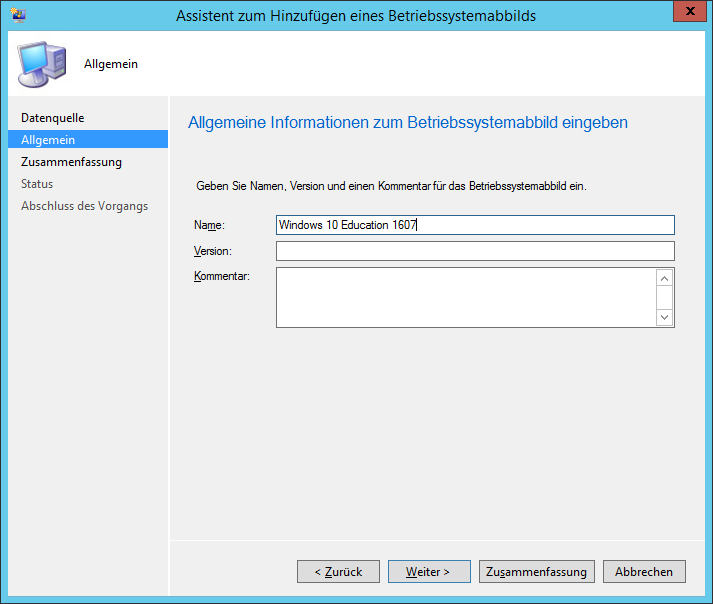Click the computer icon in the header

pyautogui.click(x=40, y=64)
